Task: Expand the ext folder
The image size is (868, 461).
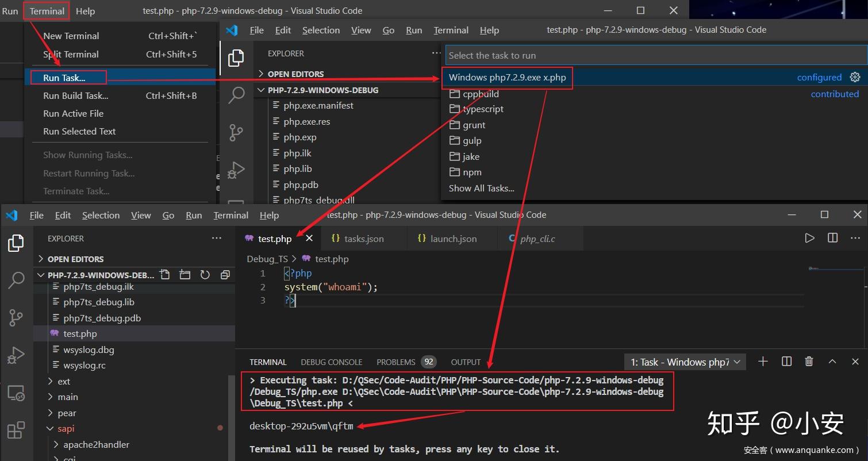Action: point(64,381)
